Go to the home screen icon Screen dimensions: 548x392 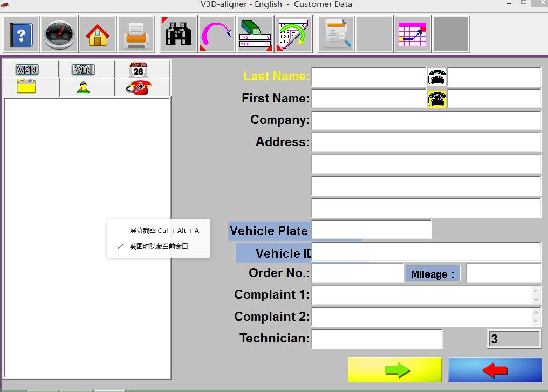click(x=98, y=35)
